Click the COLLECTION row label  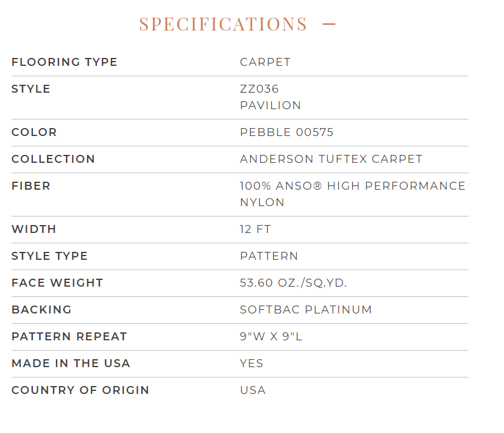pyautogui.click(x=54, y=159)
